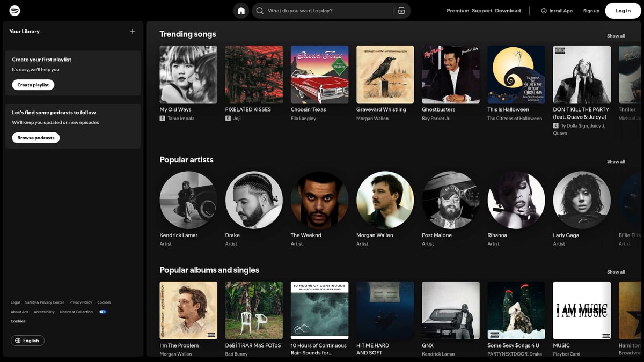Open the Premium page from the top navigation
The height and width of the screenshot is (362, 644).
click(x=457, y=10)
